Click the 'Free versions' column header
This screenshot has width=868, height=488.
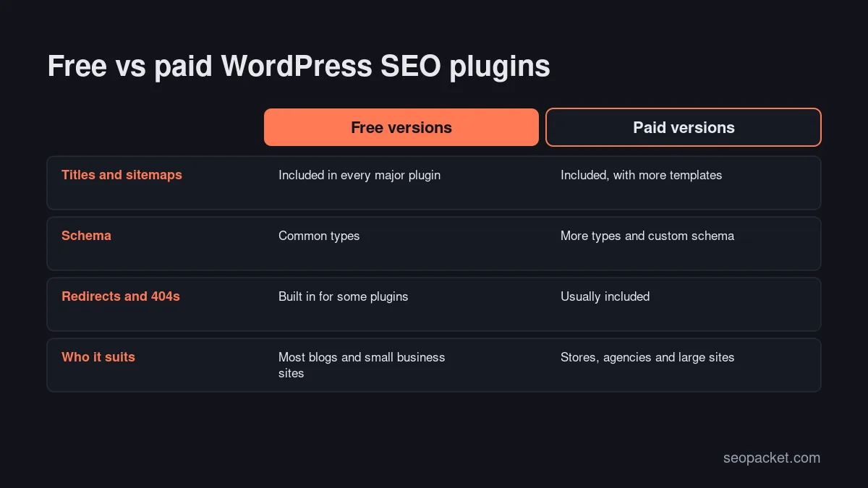(x=401, y=127)
